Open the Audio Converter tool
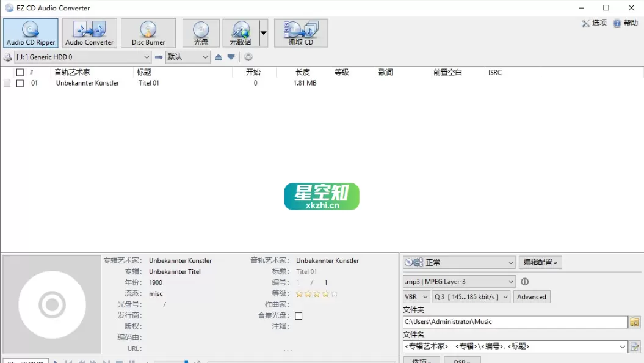 [x=89, y=32]
